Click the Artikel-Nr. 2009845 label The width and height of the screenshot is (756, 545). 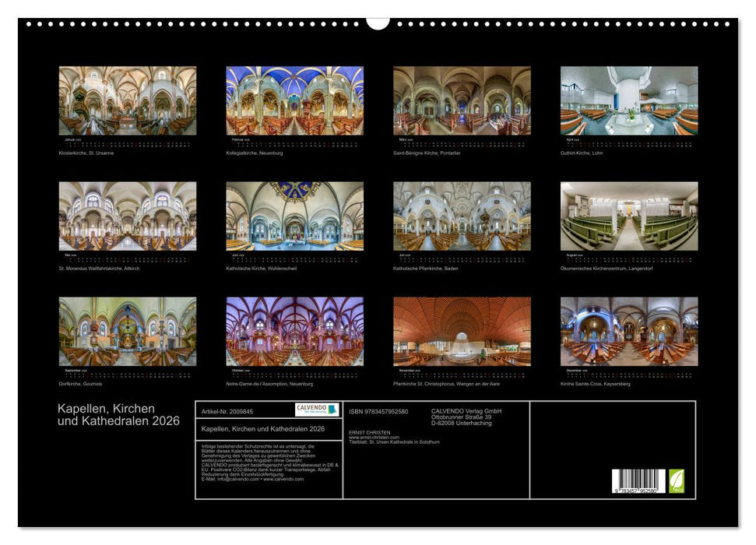(x=227, y=411)
